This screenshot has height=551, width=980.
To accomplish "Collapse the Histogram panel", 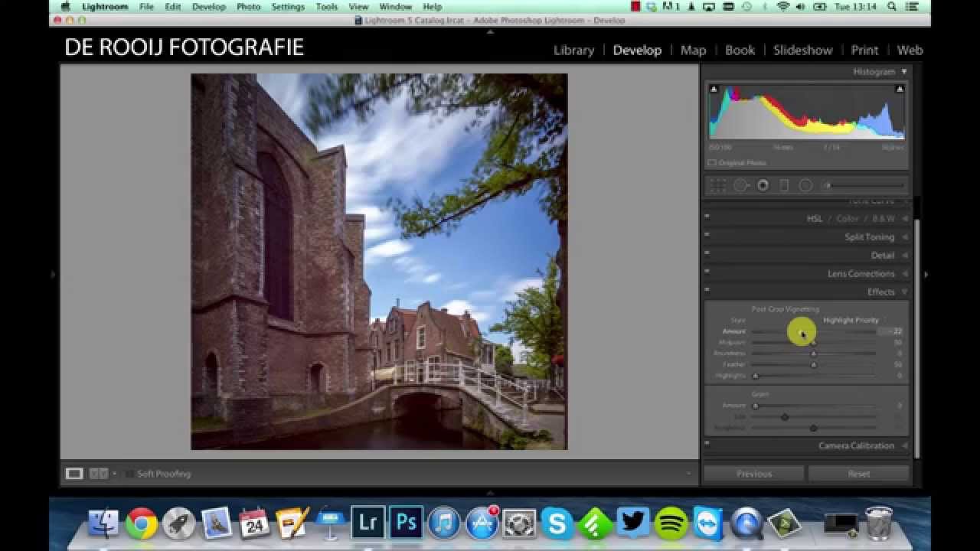I will [904, 72].
